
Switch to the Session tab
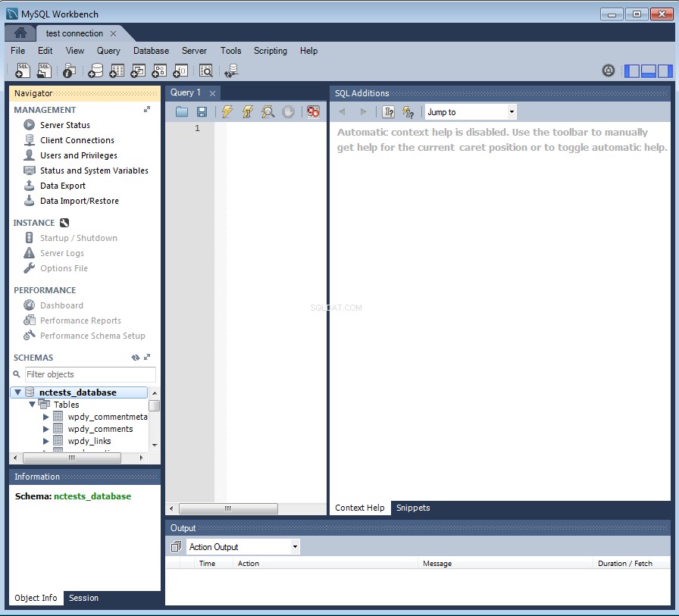[x=83, y=598]
